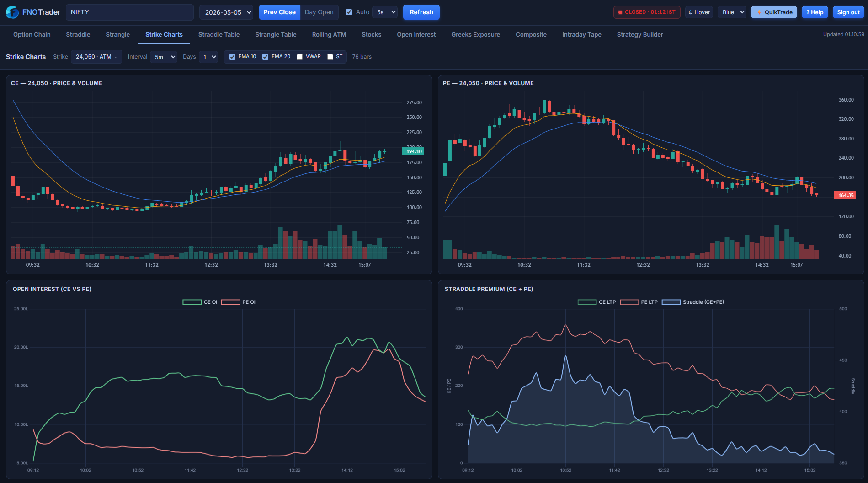
Task: Toggle Straddle (CE+PE) legend swatch
Action: pos(671,302)
